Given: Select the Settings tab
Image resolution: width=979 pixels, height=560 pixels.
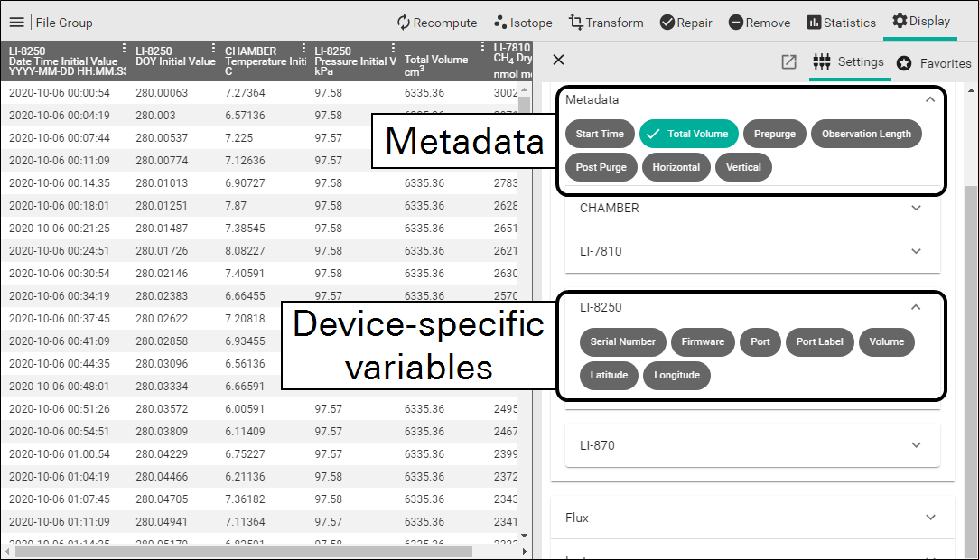Looking at the screenshot, I should click(x=849, y=62).
